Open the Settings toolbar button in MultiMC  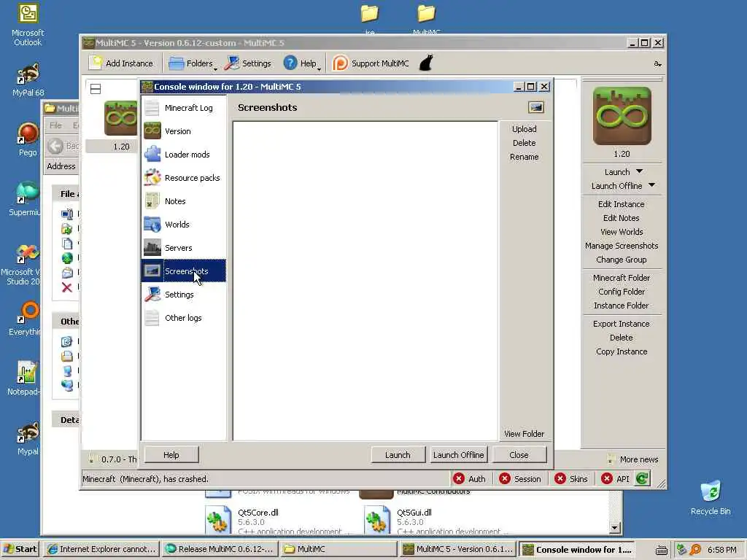click(x=248, y=63)
